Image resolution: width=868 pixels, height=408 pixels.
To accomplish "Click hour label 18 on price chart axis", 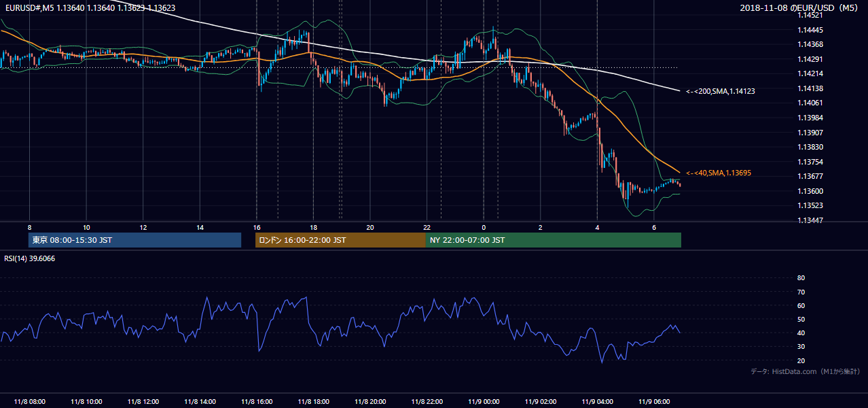I will 313,227.
